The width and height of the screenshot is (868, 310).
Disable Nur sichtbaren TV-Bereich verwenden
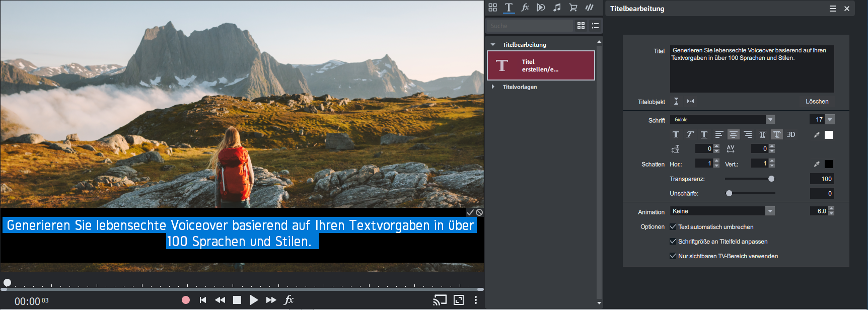(x=673, y=256)
